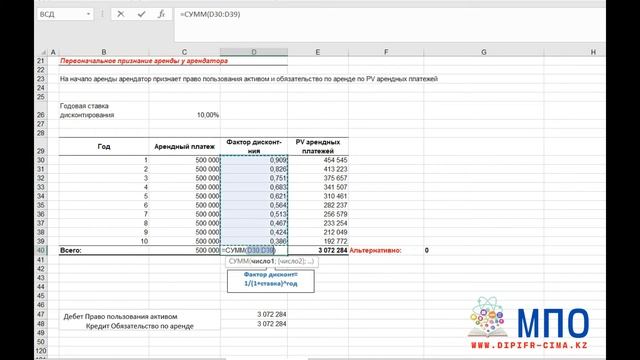Click discount factor cell 0,826
Viewport: 640px width, 360px height.
pyautogui.click(x=254, y=169)
